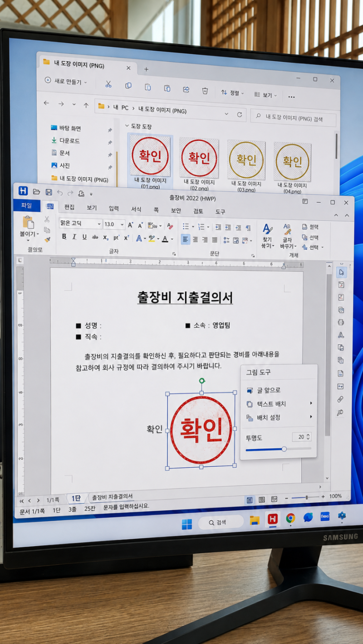Toggle Italic formatting button
The width and height of the screenshot is (363, 644).
coord(74,237)
